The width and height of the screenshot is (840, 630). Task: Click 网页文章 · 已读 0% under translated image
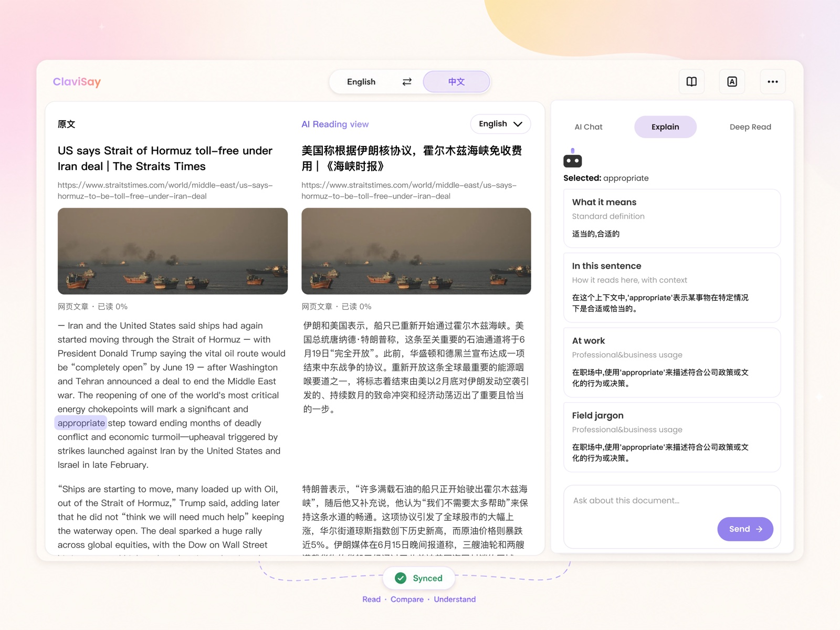tap(337, 307)
